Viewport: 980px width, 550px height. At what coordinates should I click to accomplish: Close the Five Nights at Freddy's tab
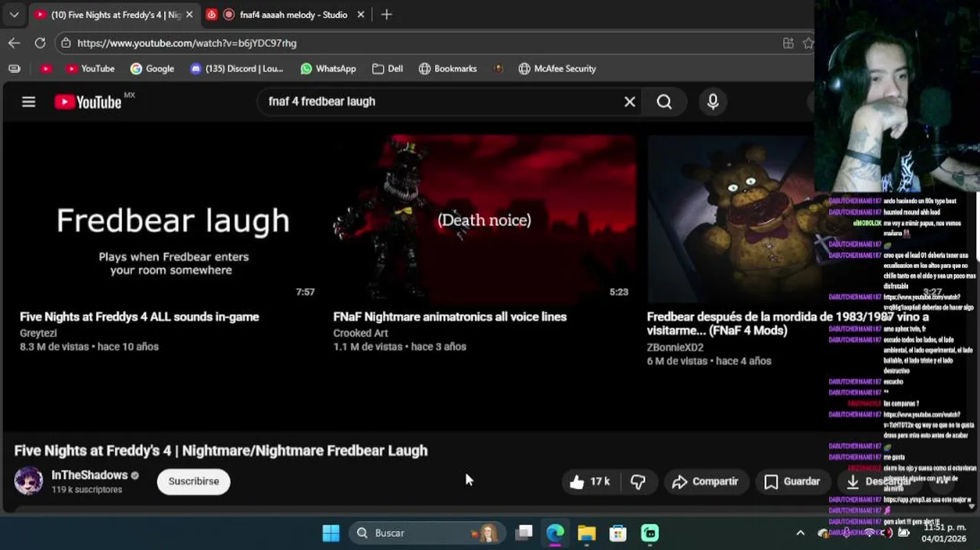point(189,15)
